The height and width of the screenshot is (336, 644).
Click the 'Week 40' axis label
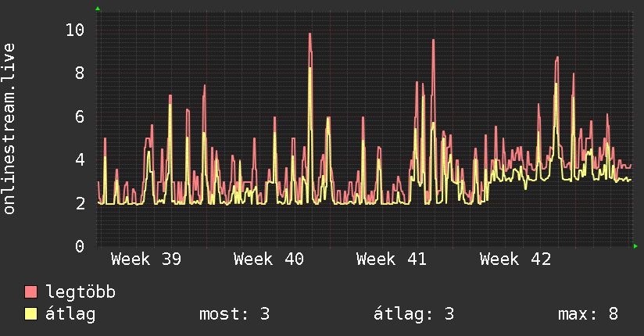pos(269,259)
